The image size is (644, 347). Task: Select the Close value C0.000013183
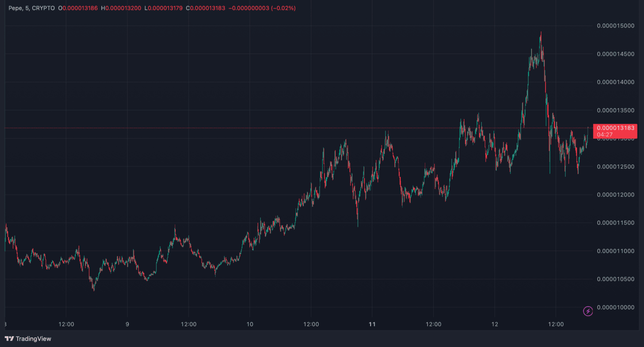206,8
